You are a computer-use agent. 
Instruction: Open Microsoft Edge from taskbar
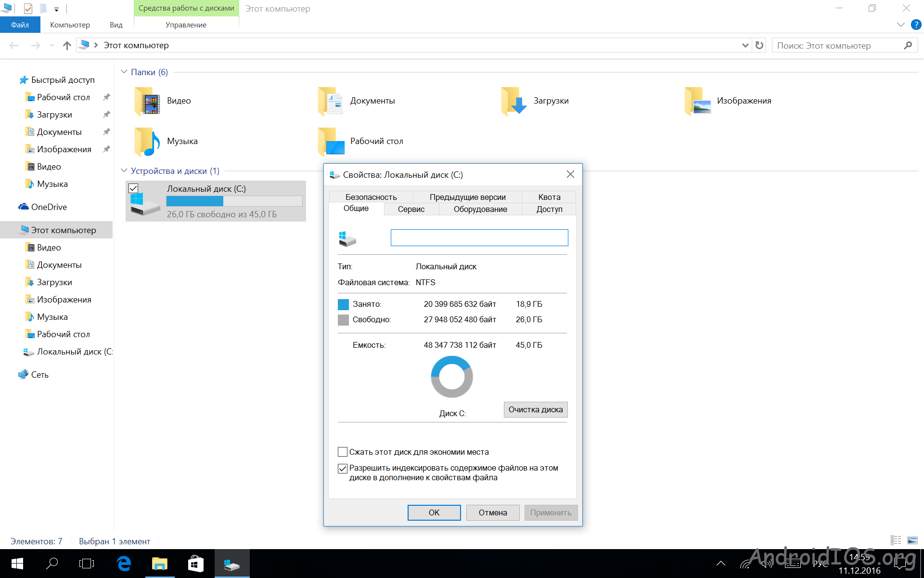tap(124, 564)
